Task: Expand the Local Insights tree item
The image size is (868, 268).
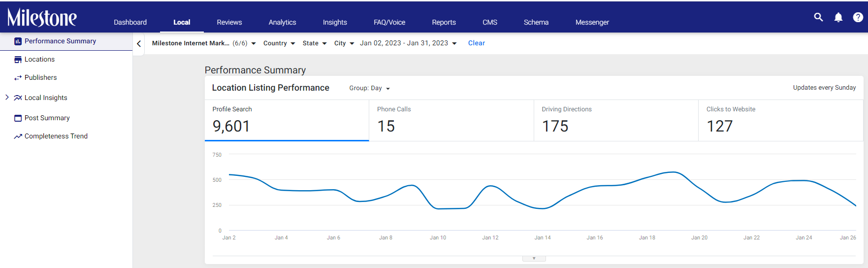Action: 7,98
